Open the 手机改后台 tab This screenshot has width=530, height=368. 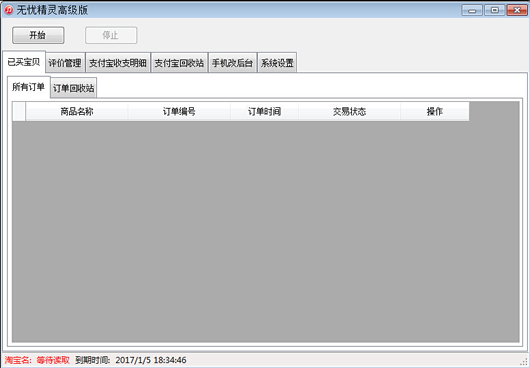[x=233, y=63]
